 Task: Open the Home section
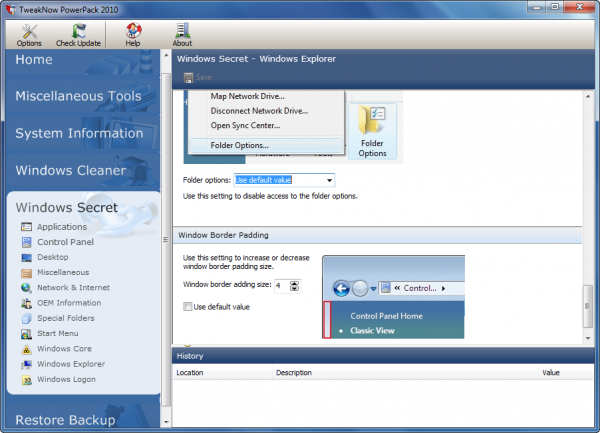(x=34, y=60)
